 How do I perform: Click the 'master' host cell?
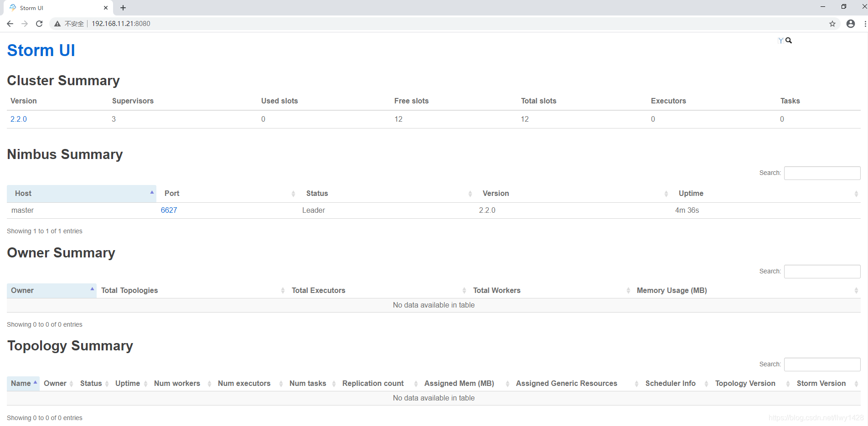(22, 210)
